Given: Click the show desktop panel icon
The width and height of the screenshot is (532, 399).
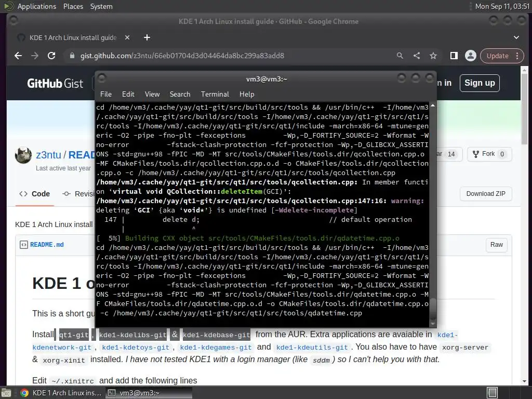Looking at the screenshot, I should click(6, 393).
